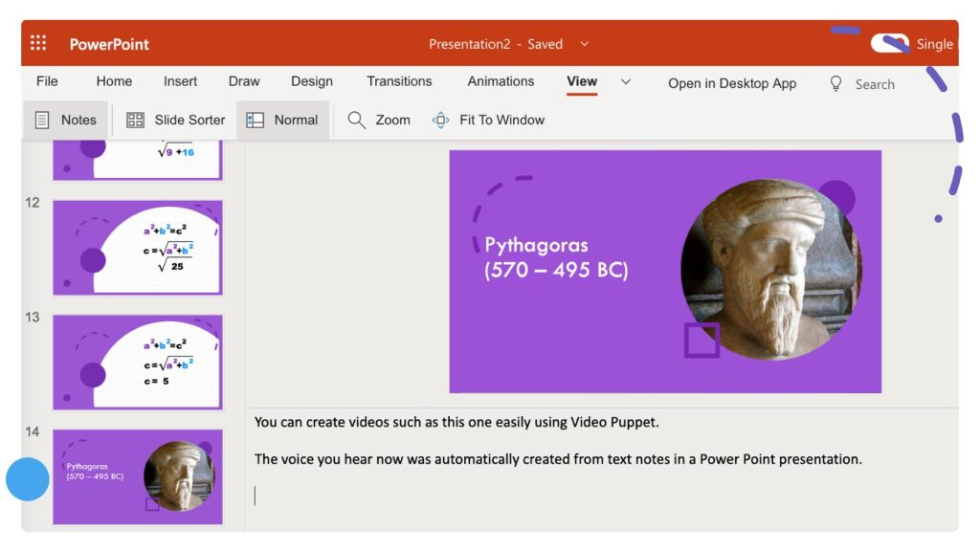Click the lightbulb icon beside Search
The height and width of the screenshot is (551, 980).
pos(835,84)
